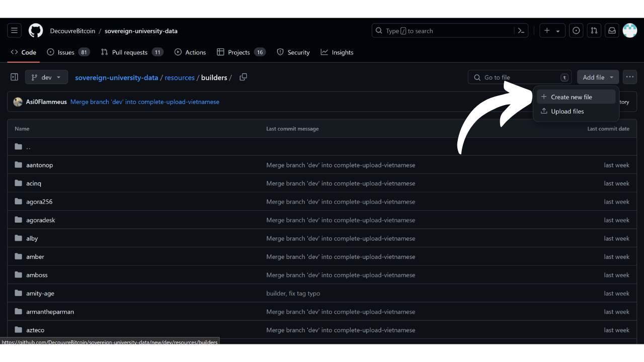
Task: Expand the plus Create new dropdown
Action: pyautogui.click(x=552, y=31)
